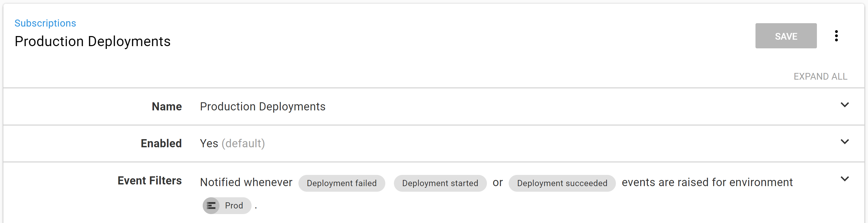Open the three-dot overflow menu
The width and height of the screenshot is (868, 223).
coord(836,36)
